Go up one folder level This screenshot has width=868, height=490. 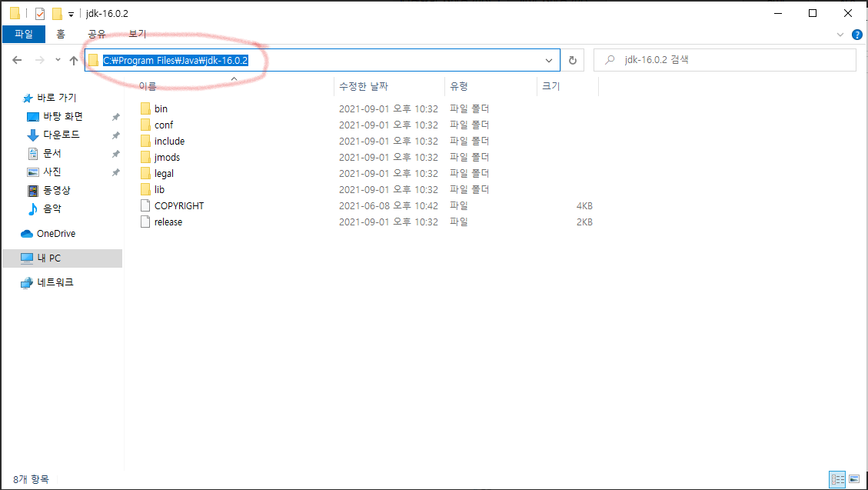[x=74, y=60]
